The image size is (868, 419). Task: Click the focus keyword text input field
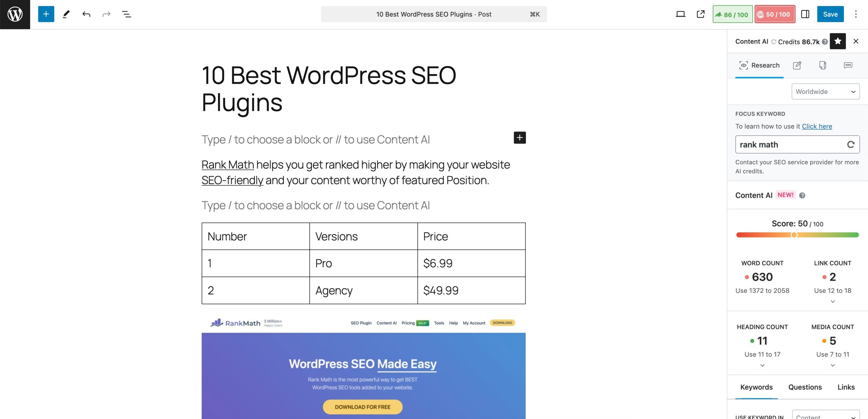coord(792,144)
